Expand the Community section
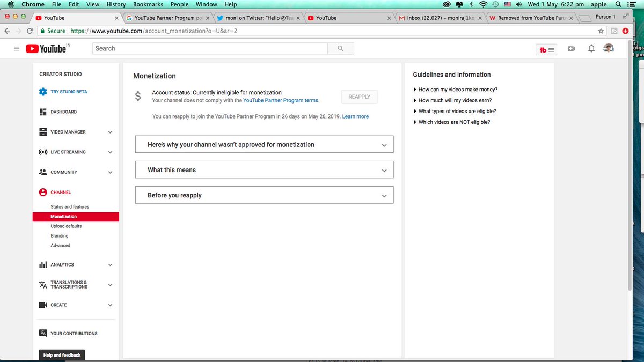 click(110, 172)
